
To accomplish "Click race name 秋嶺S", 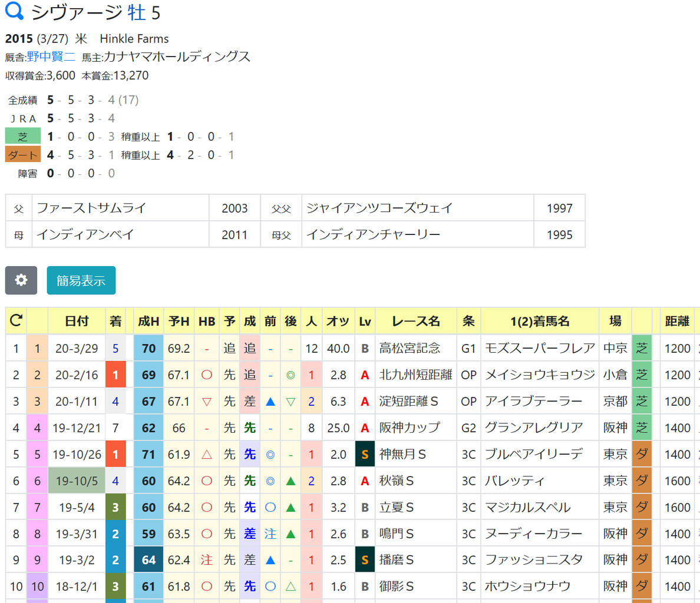I will pyautogui.click(x=397, y=481).
